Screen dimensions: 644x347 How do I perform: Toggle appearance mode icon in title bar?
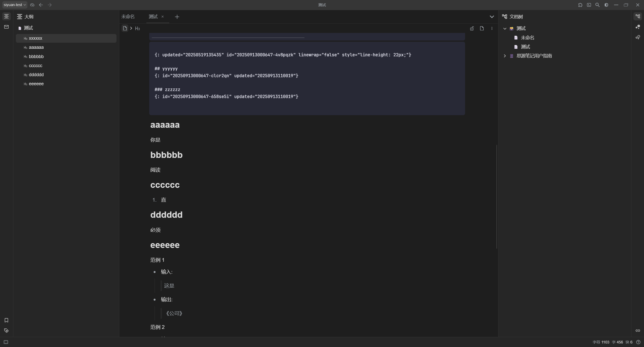click(606, 5)
